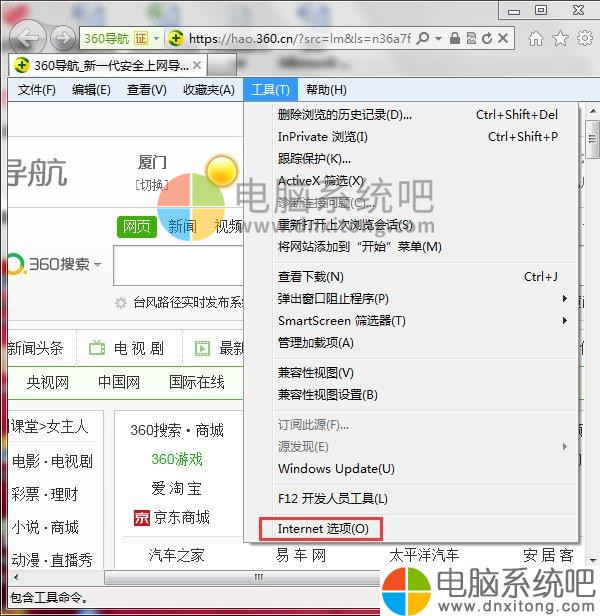This screenshot has width=600, height=616.
Task: Click the Favorites star icon
Action: 560,38
